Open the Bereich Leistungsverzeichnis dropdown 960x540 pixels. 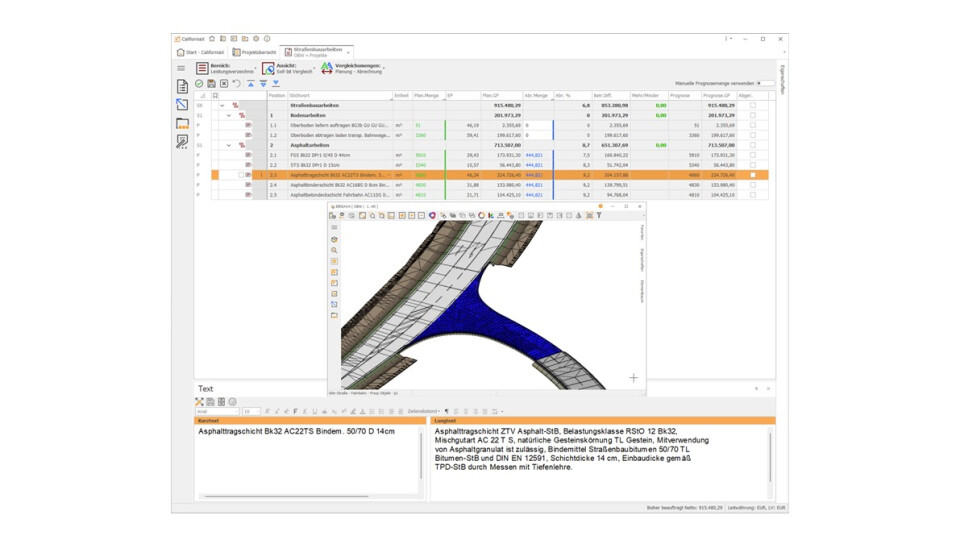[225, 69]
